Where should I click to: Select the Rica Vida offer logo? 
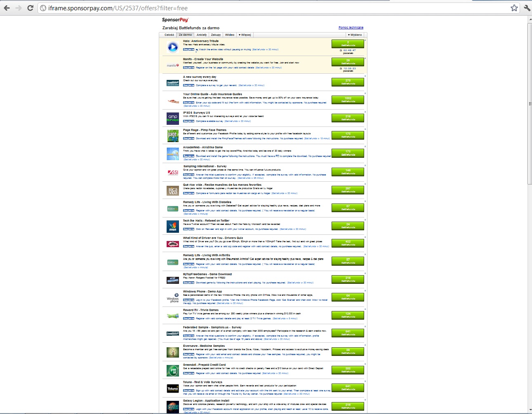tap(173, 191)
